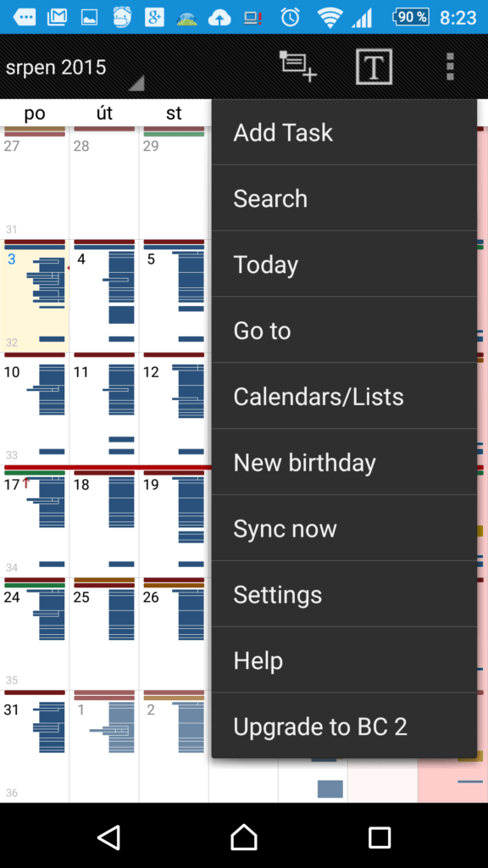The height and width of the screenshot is (868, 488).
Task: Tap the Android home button
Action: pos(244,837)
